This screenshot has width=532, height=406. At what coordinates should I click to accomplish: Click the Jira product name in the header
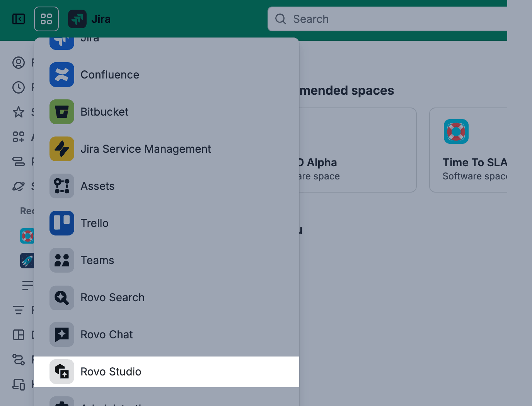click(x=101, y=19)
